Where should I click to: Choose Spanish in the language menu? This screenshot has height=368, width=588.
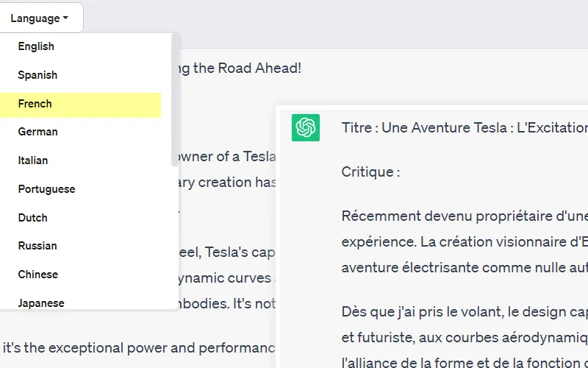(x=37, y=75)
